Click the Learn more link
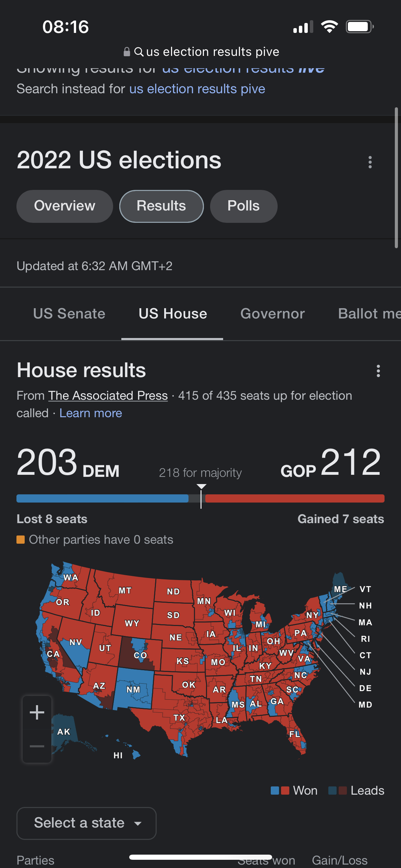The image size is (401, 868). [x=91, y=413]
